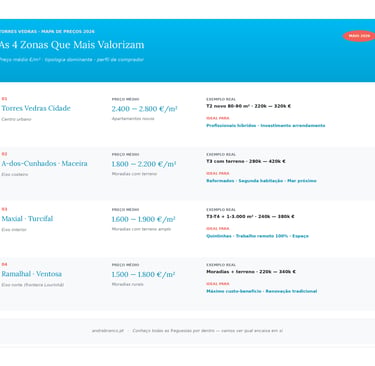
Task: Select the "Maxial · Turcifal" zone title
Action: [x=27, y=219]
